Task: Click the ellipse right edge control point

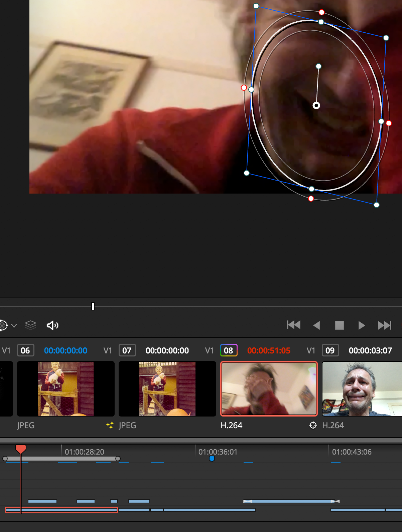Action: 381,121
